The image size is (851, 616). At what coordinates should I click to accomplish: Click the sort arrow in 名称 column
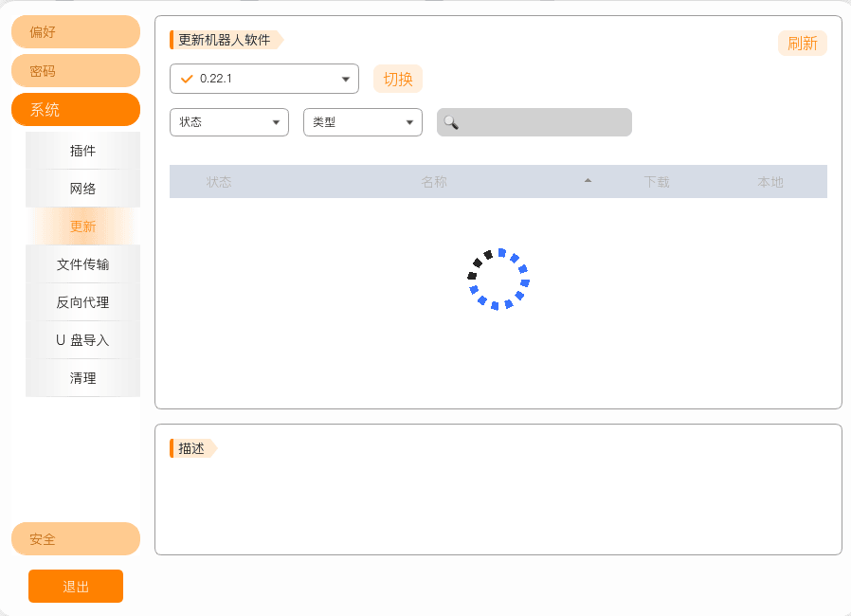588,180
